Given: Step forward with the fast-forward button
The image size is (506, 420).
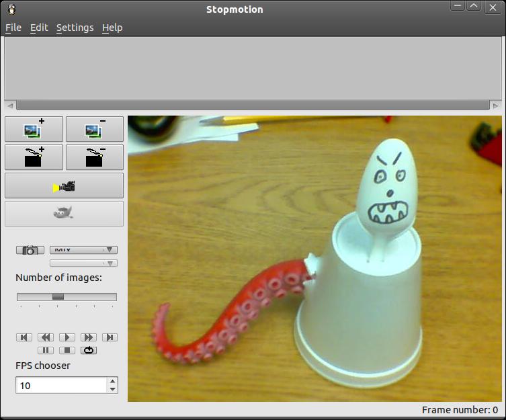Looking at the screenshot, I should click(x=89, y=337).
